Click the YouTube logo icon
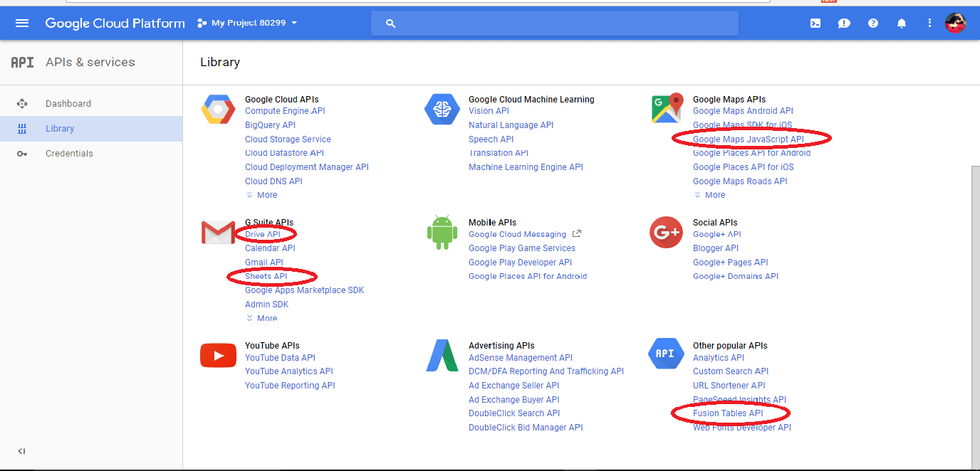980x471 pixels. (x=218, y=355)
